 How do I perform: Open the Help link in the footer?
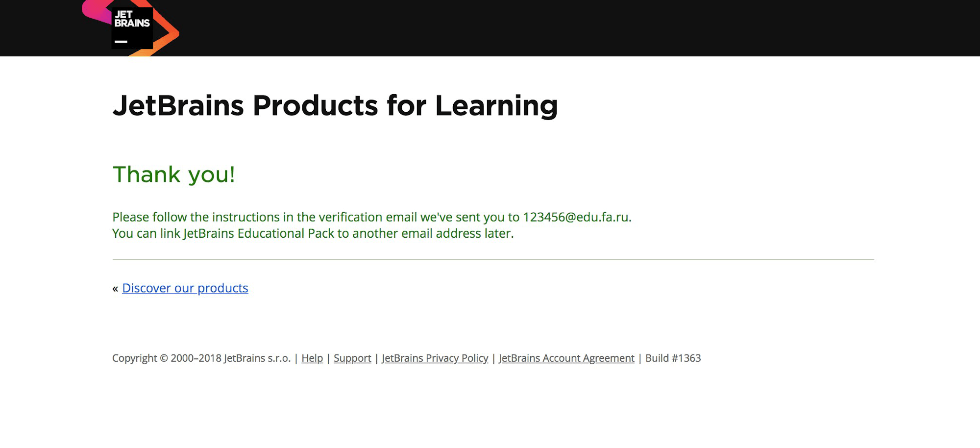point(312,358)
